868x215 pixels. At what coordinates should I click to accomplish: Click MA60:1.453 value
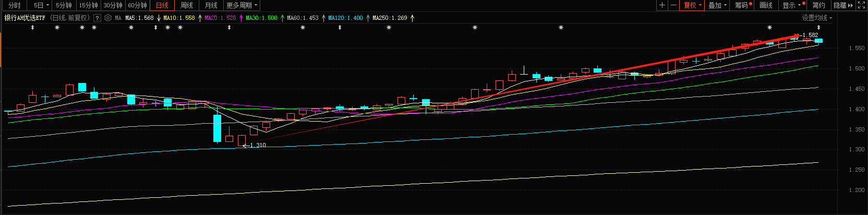(303, 18)
